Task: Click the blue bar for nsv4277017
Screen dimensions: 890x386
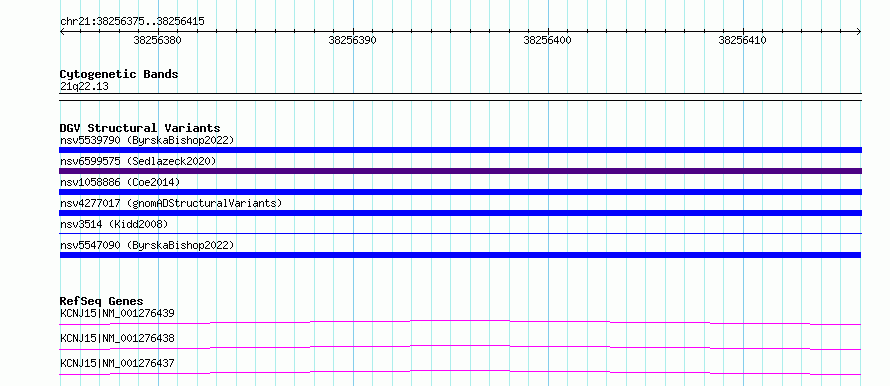Action: (x=460, y=213)
